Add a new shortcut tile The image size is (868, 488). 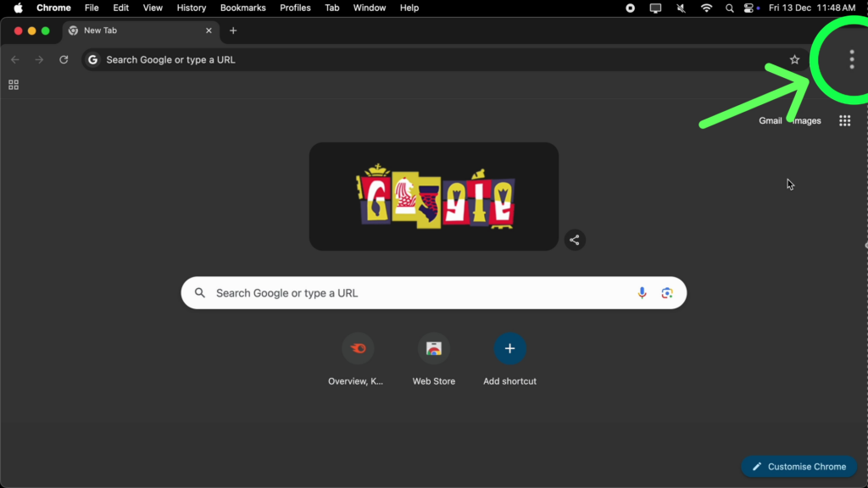(509, 359)
